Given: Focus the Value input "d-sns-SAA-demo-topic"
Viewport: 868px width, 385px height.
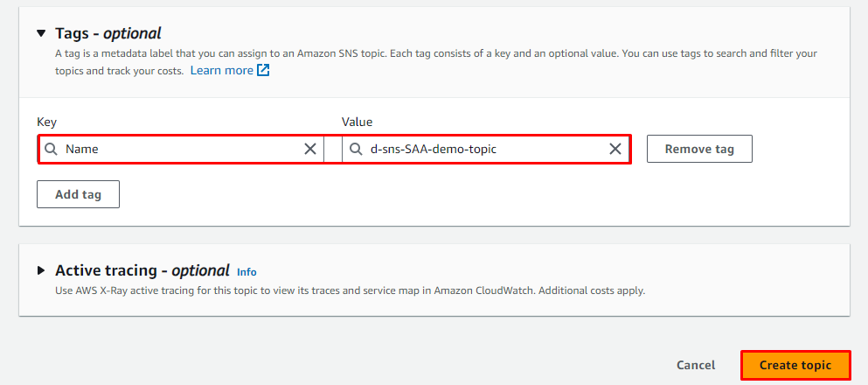Looking at the screenshot, I should (x=481, y=149).
